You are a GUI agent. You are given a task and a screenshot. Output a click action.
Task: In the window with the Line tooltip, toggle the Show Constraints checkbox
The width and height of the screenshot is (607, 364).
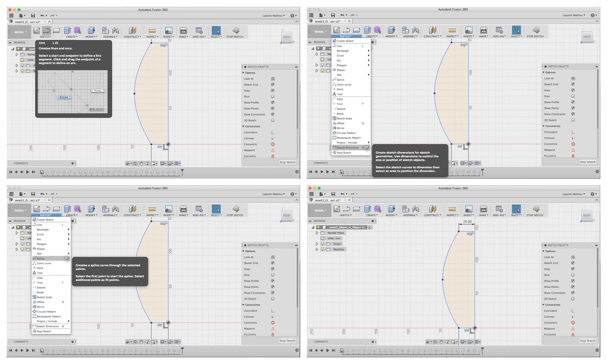(273, 114)
